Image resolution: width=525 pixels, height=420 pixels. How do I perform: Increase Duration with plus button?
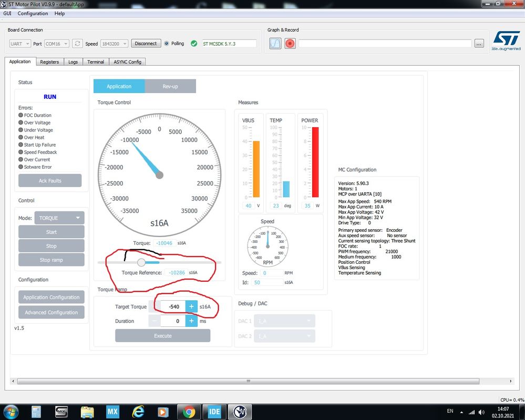tap(191, 321)
